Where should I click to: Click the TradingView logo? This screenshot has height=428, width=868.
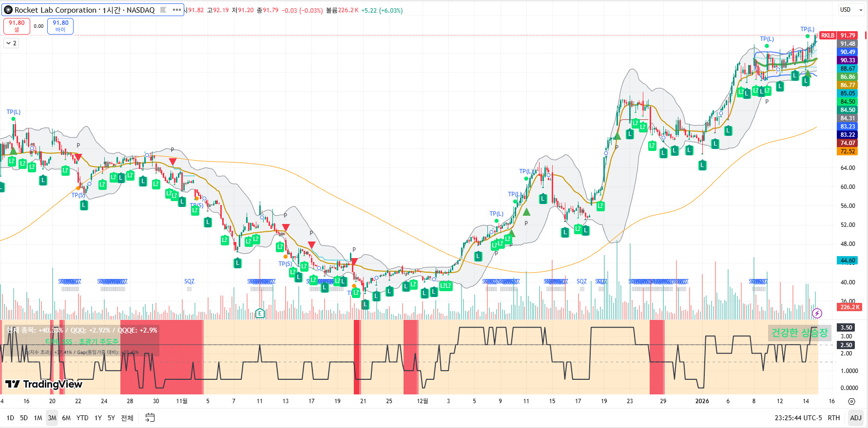[44, 384]
